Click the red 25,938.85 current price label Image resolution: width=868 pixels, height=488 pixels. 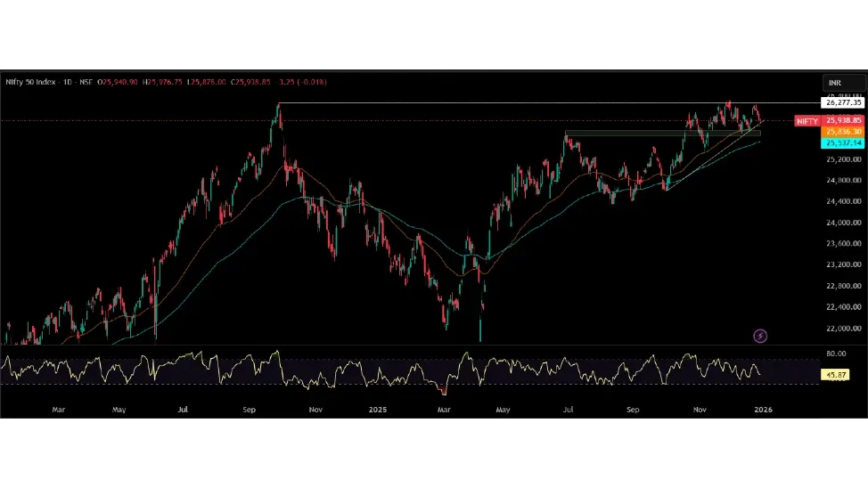843,120
